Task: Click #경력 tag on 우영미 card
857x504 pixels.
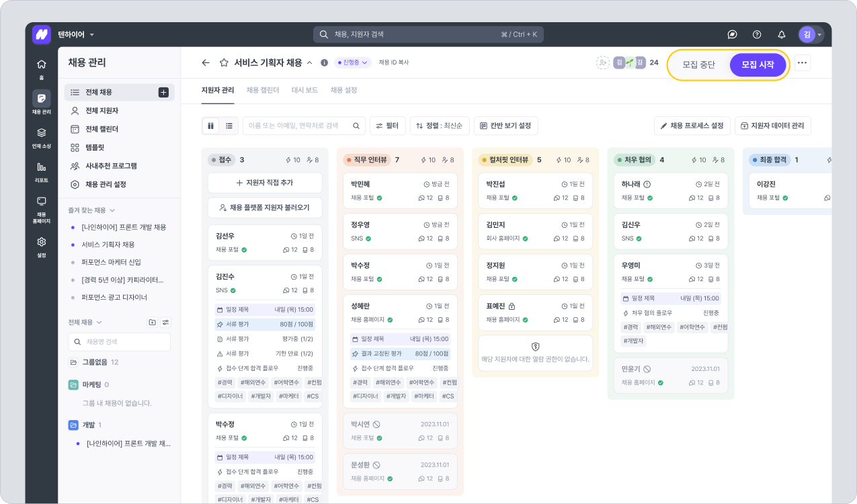Action: click(x=630, y=327)
